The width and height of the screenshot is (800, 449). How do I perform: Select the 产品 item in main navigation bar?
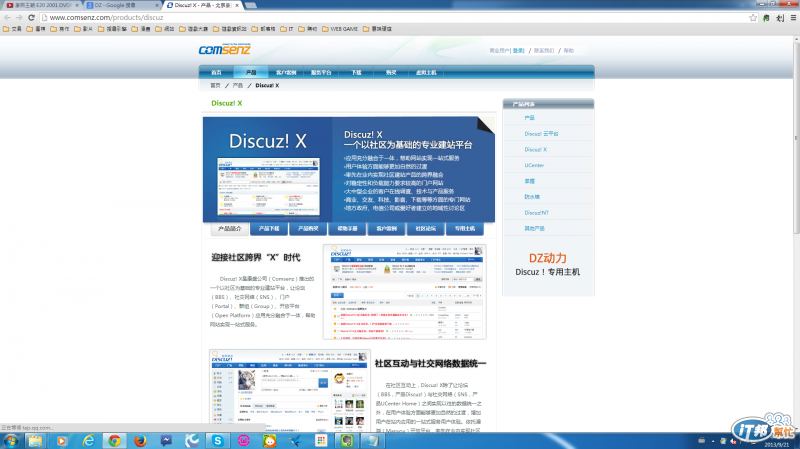251,72
